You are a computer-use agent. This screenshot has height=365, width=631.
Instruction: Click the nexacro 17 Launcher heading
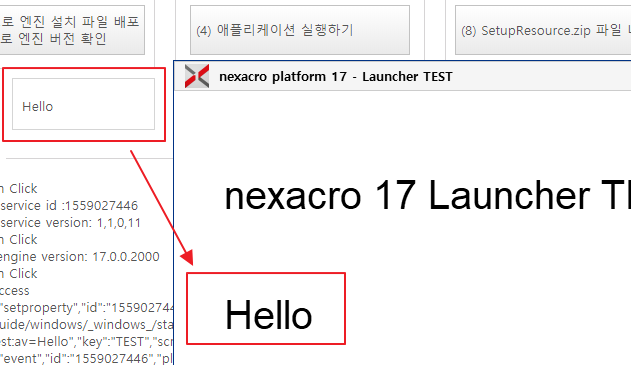click(x=427, y=196)
